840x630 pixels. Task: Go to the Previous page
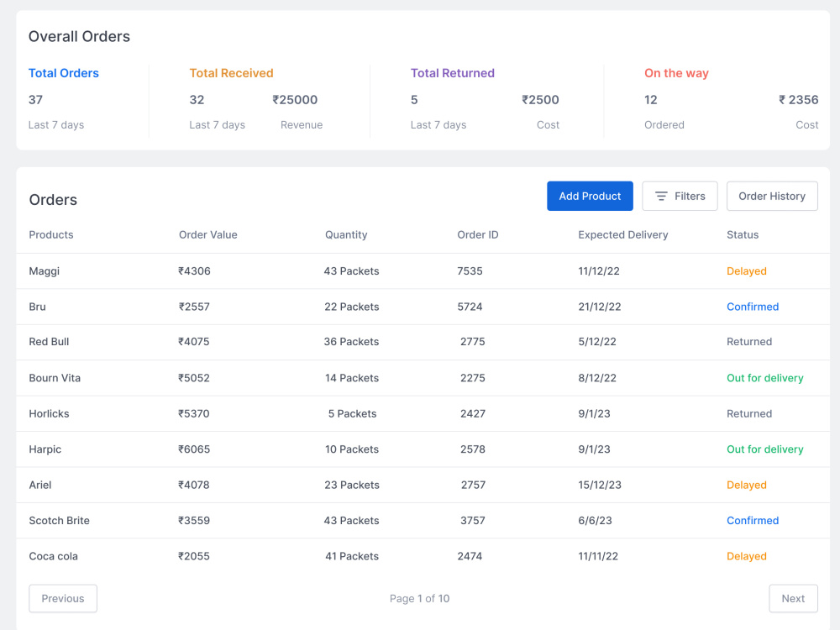pyautogui.click(x=63, y=598)
